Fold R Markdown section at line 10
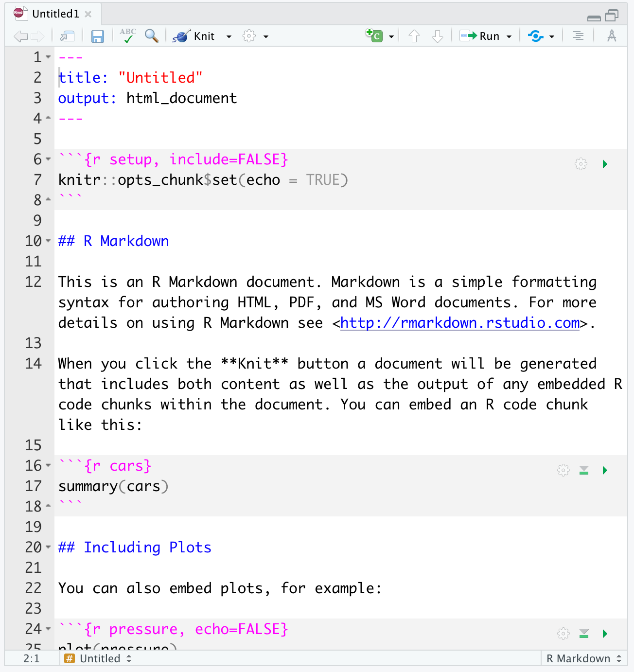The height and width of the screenshot is (672, 634). point(48,241)
